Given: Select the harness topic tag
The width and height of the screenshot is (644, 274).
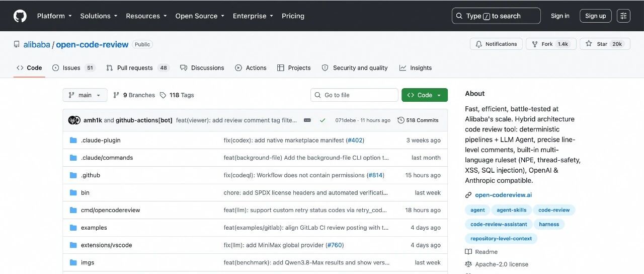Looking at the screenshot, I should [549, 224].
